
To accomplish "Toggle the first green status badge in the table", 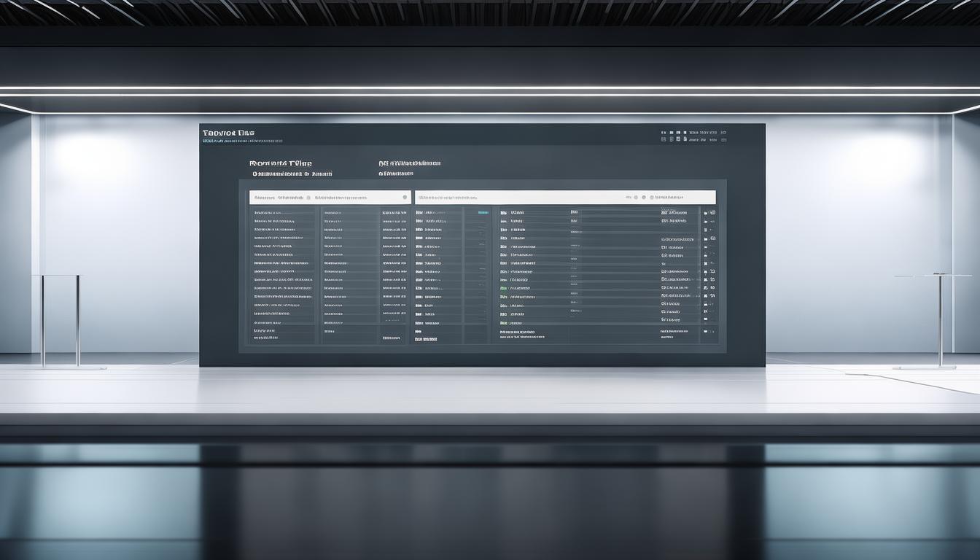I will [x=504, y=288].
